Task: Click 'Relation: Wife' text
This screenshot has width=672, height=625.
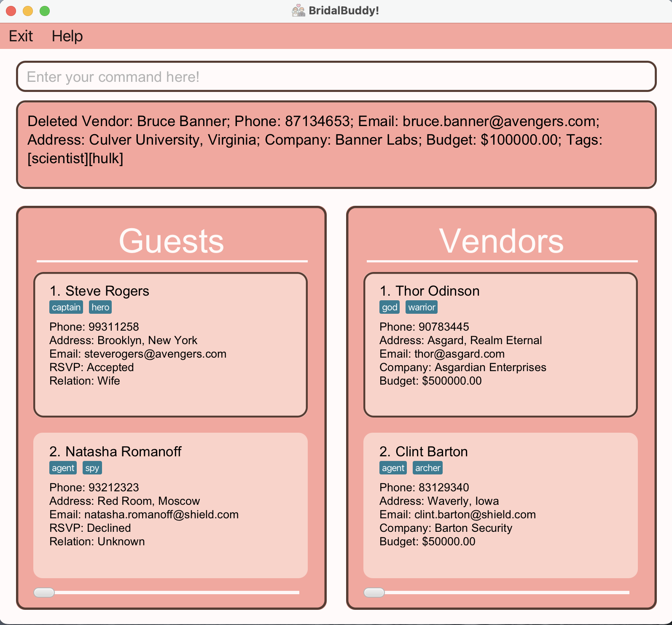Action: [85, 381]
